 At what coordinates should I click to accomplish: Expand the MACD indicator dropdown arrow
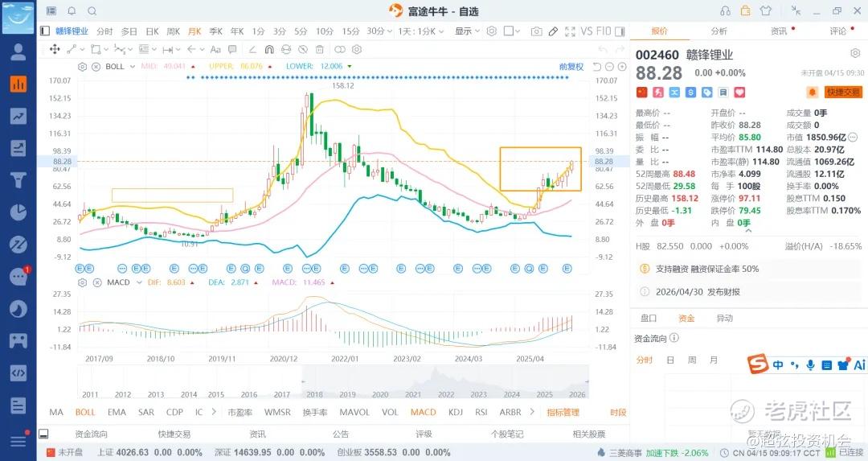139,282
